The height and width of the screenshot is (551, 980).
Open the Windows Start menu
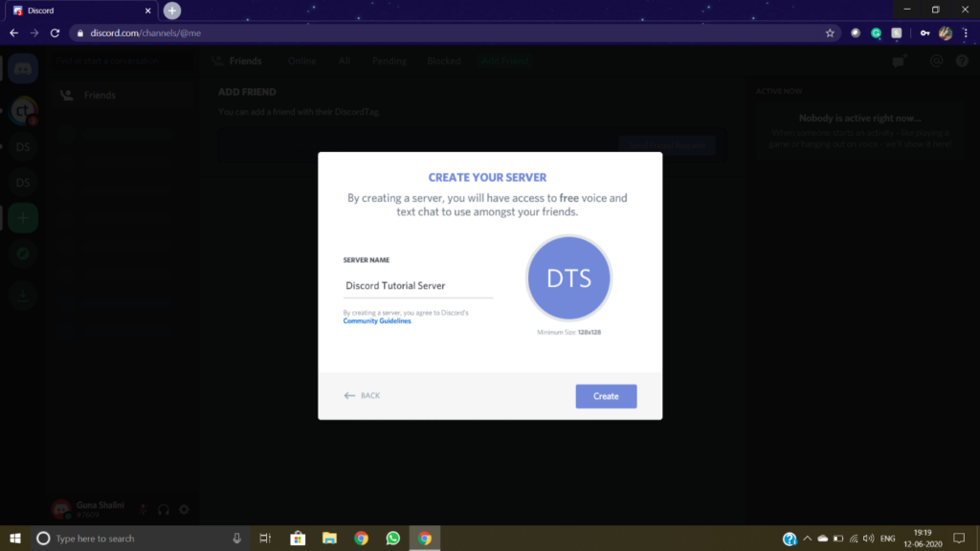click(x=15, y=539)
